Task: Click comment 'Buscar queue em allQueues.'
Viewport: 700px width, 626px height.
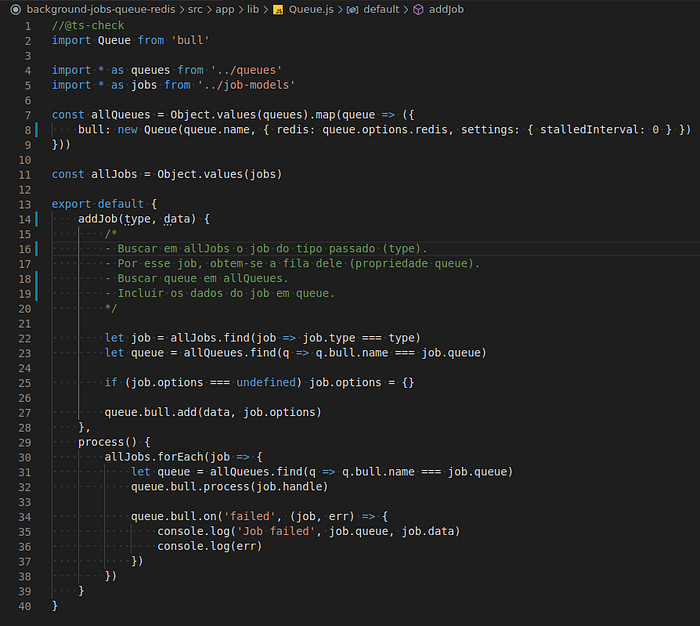Action: tap(197, 278)
